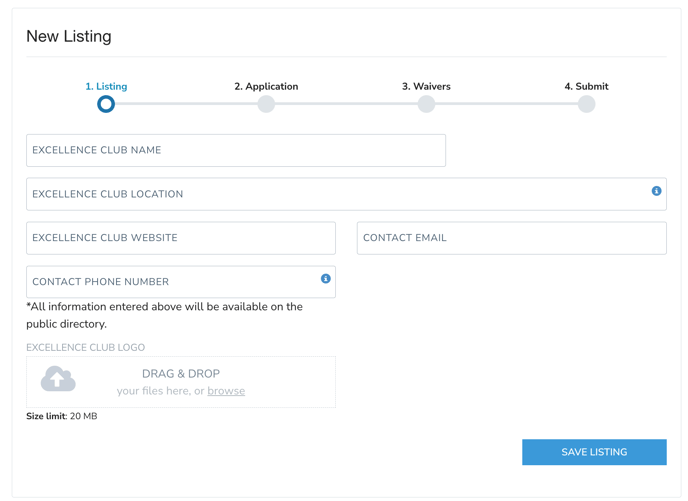The width and height of the screenshot is (688, 501).
Task: Click the Waivers step circle
Action: 426,104
